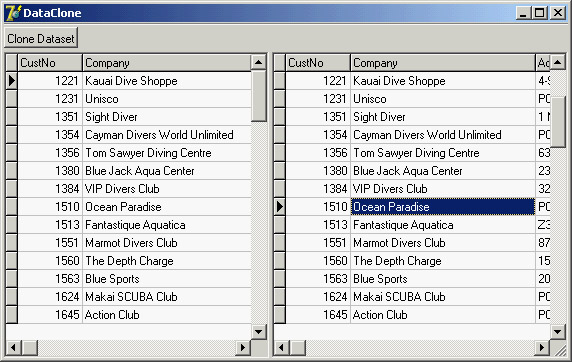Maximize the DataClone window
The image size is (572, 362).
point(540,13)
